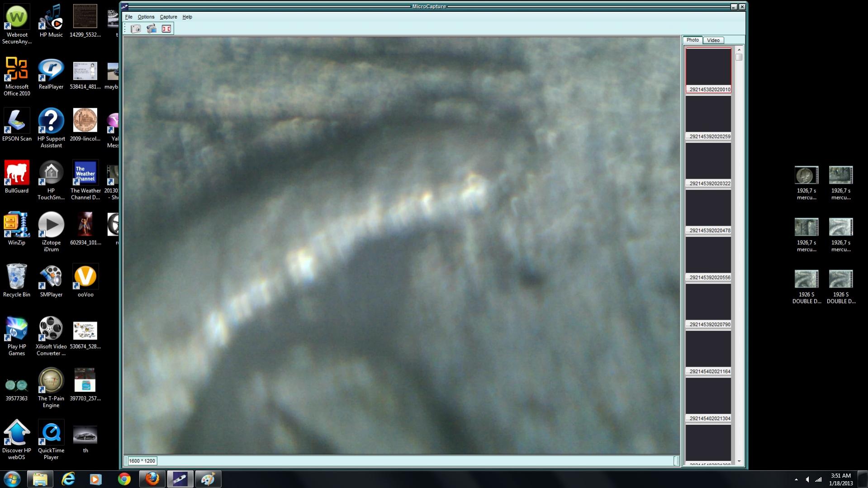The width and height of the screenshot is (868, 488).
Task: Switch to the Video tab
Action: (713, 40)
